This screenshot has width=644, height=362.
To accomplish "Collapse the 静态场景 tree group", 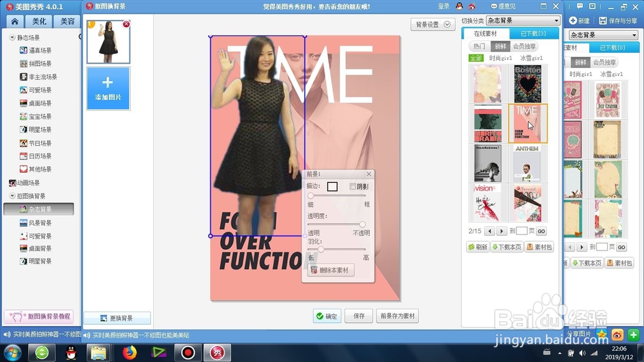I will (x=12, y=37).
